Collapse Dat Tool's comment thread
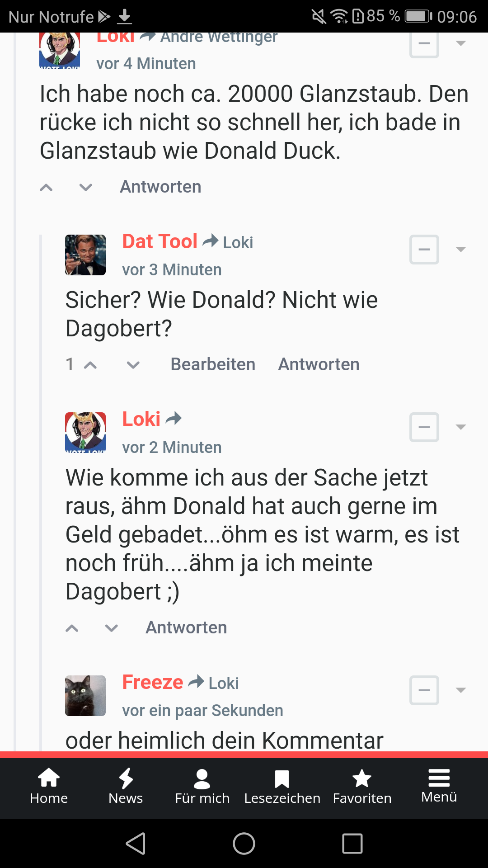The width and height of the screenshot is (488, 868). coord(424,250)
